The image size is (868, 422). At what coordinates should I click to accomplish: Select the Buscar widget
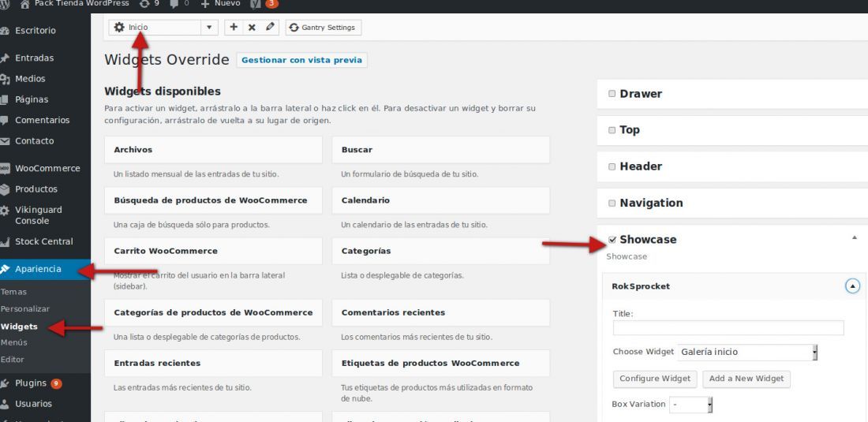coord(440,150)
